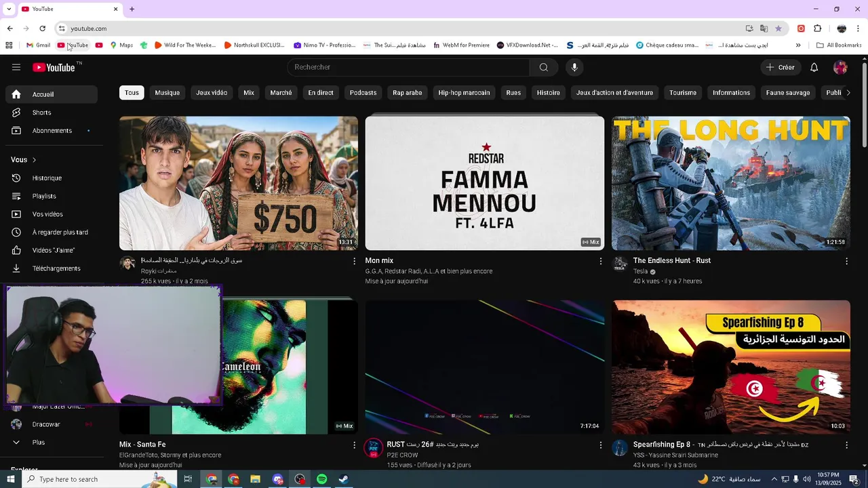868x488 pixels.
Task: Open Shorts from the sidebar
Action: coord(52,113)
